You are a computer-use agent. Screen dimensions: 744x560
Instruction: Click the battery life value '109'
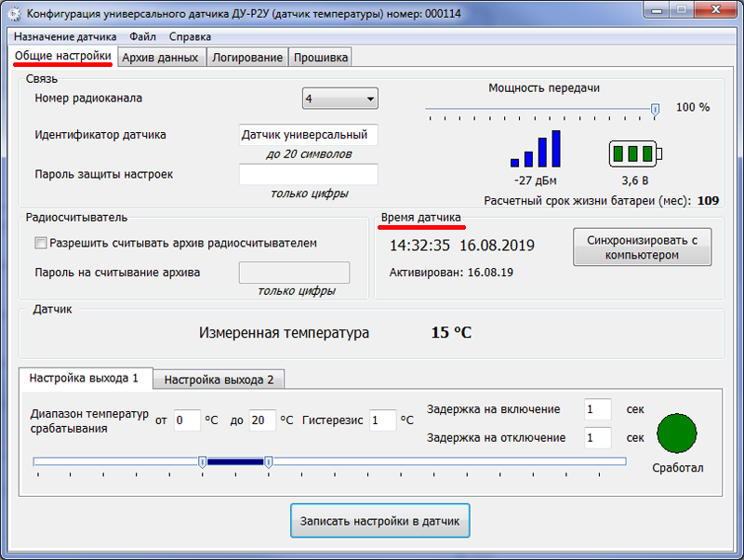click(708, 201)
